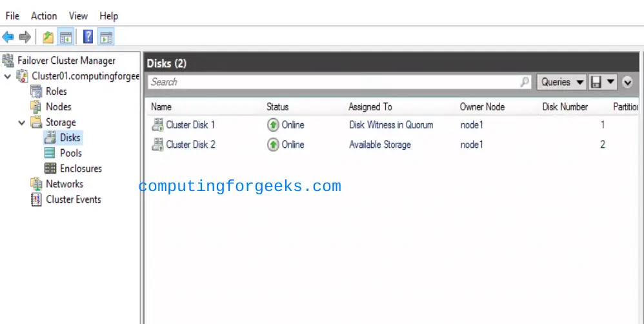Click the Cluster Disk 1 disk icon
The width and height of the screenshot is (644, 324).
pyautogui.click(x=157, y=125)
